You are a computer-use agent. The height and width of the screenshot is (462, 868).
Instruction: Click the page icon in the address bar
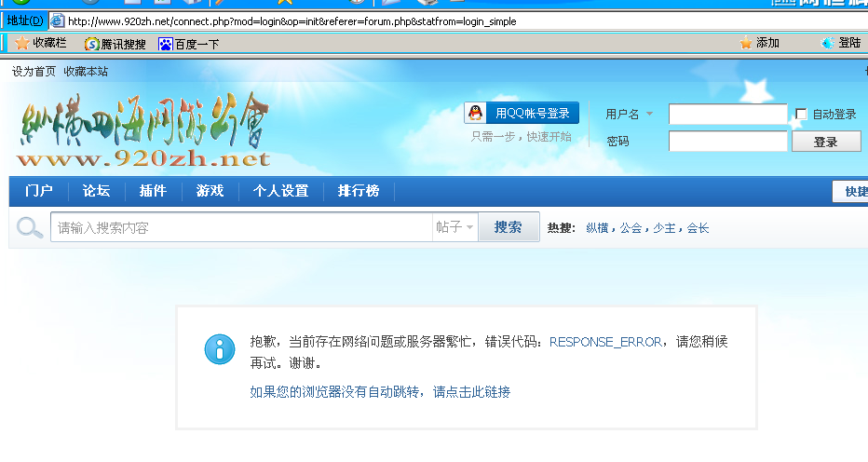(57, 21)
